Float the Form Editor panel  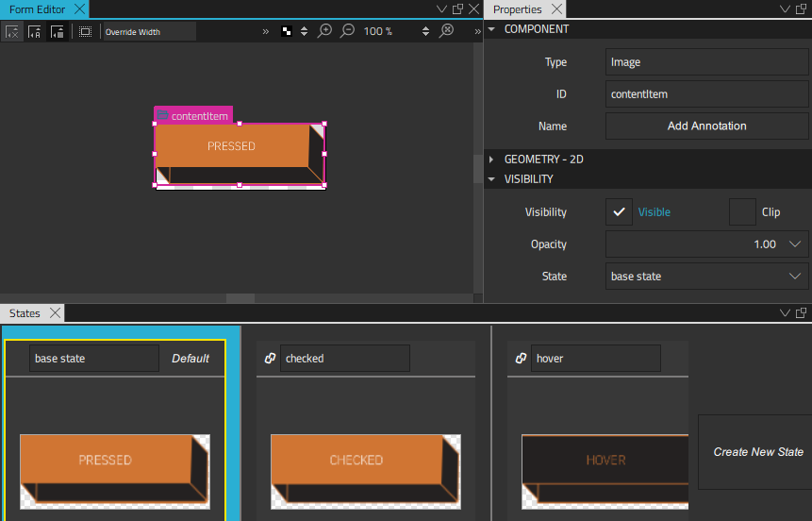[x=457, y=9]
